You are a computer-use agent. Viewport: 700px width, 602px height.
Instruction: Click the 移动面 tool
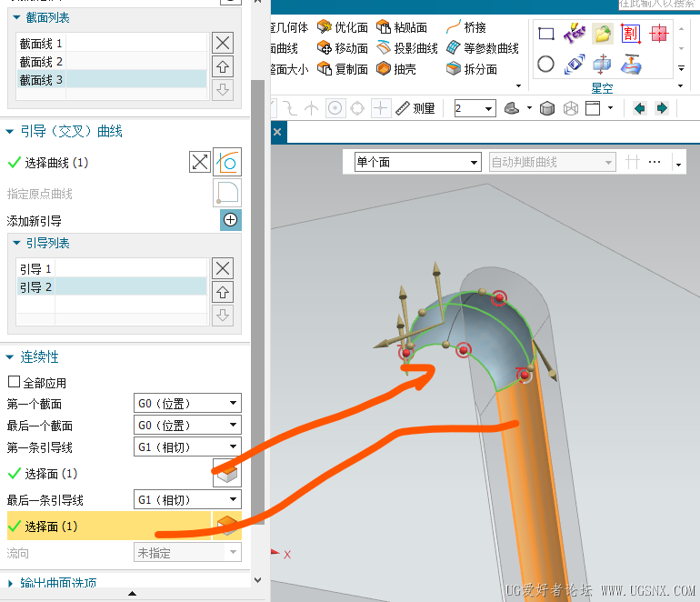coord(343,48)
